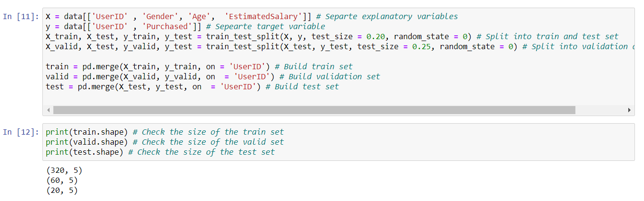Click the left arrow of the horizontal scrollbar

(48, 110)
